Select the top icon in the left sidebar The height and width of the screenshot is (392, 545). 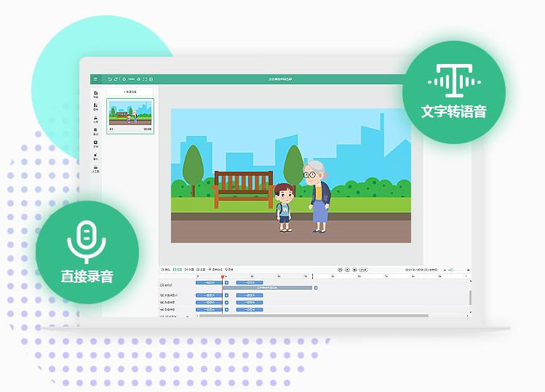[x=95, y=94]
